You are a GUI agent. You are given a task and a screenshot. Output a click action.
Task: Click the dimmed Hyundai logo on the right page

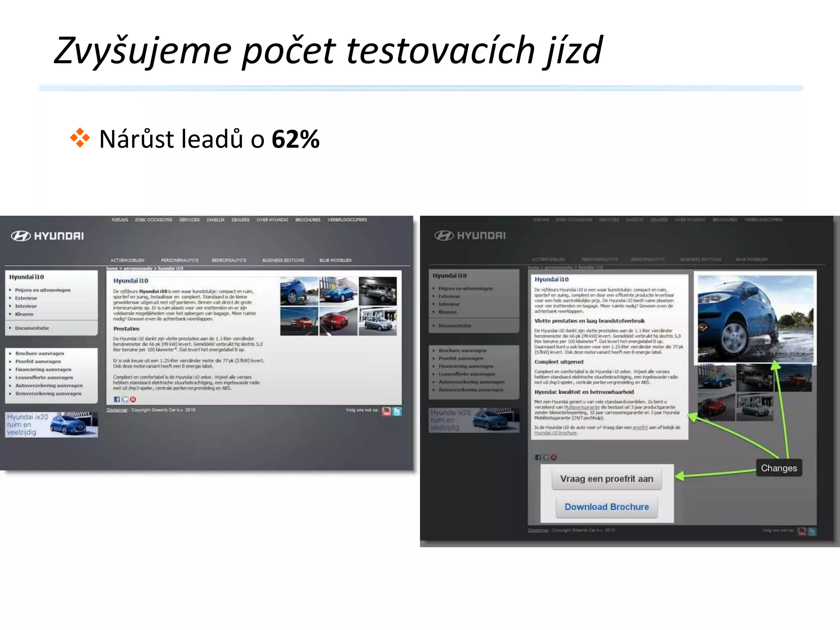pyautogui.click(x=470, y=235)
